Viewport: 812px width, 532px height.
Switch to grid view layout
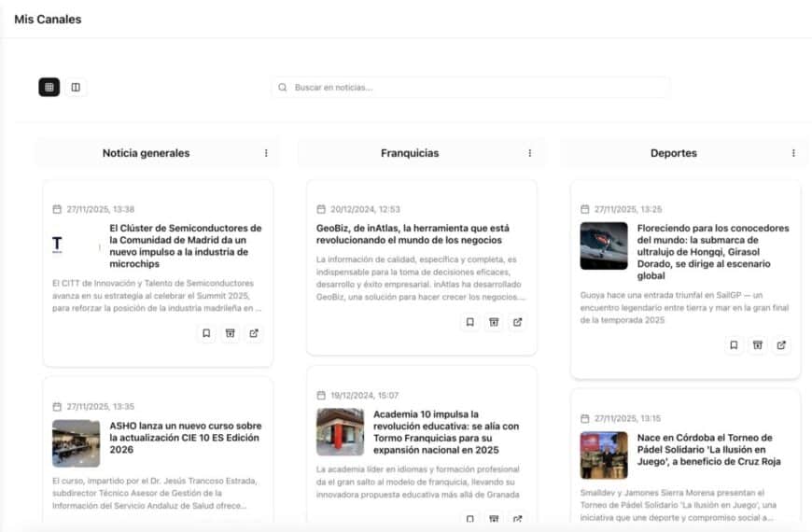(49, 87)
